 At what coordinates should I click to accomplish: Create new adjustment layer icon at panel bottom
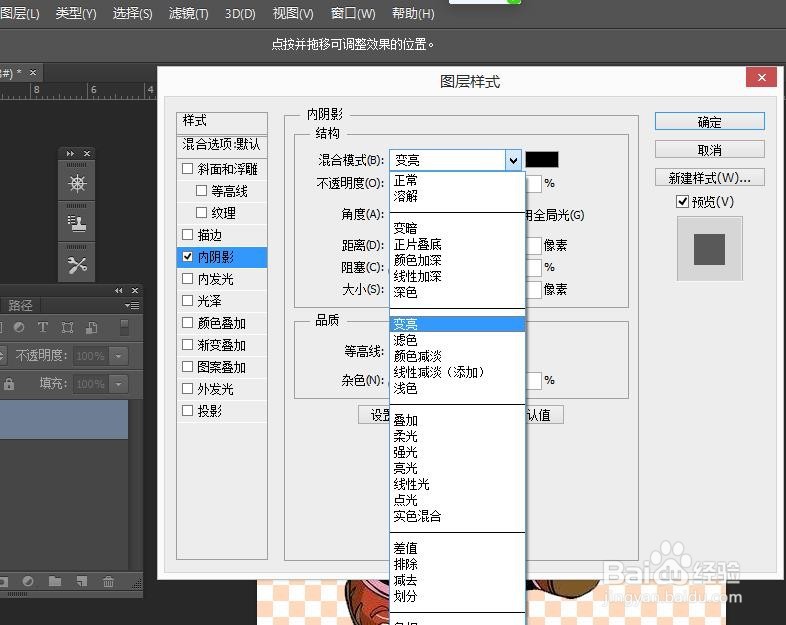tap(28, 581)
